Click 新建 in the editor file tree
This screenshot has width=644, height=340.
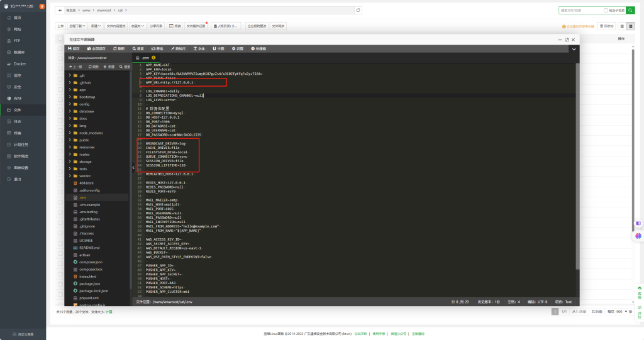click(x=109, y=67)
